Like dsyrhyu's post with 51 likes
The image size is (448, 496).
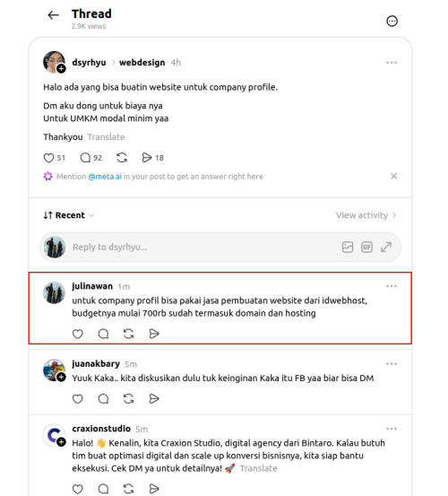[48, 158]
